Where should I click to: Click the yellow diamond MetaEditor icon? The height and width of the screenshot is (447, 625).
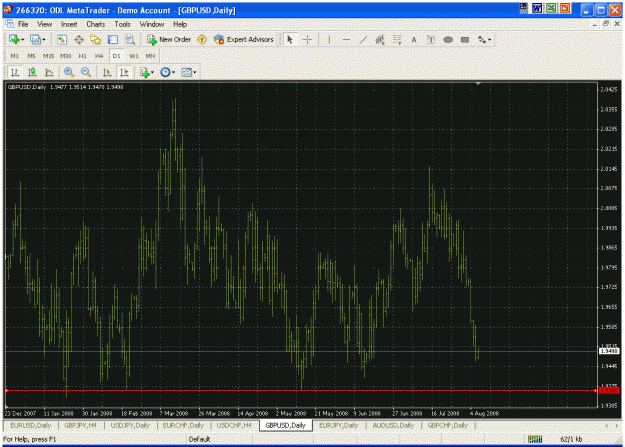pyautogui.click(x=202, y=39)
